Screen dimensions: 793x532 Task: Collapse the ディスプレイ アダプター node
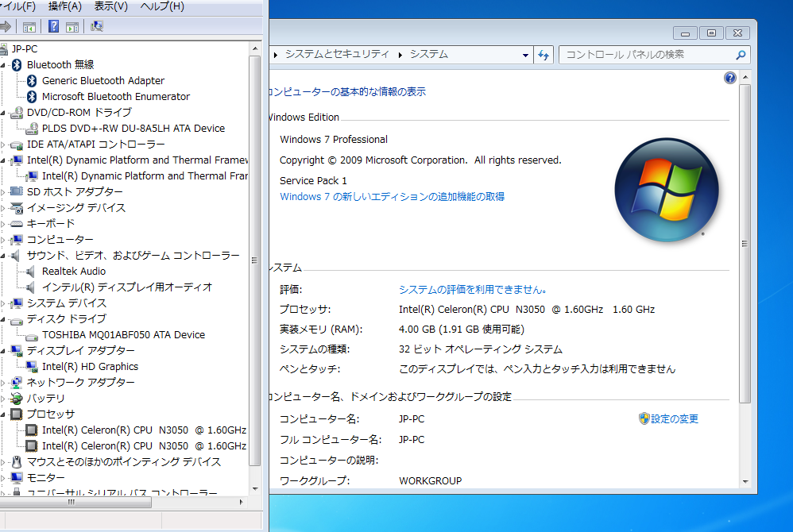point(2,351)
